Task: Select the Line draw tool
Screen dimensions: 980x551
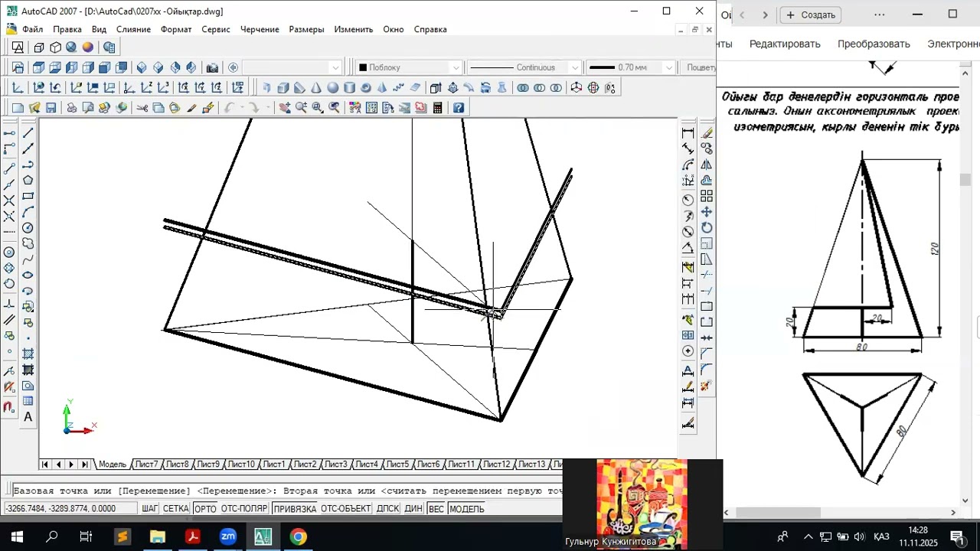Action: tap(28, 132)
